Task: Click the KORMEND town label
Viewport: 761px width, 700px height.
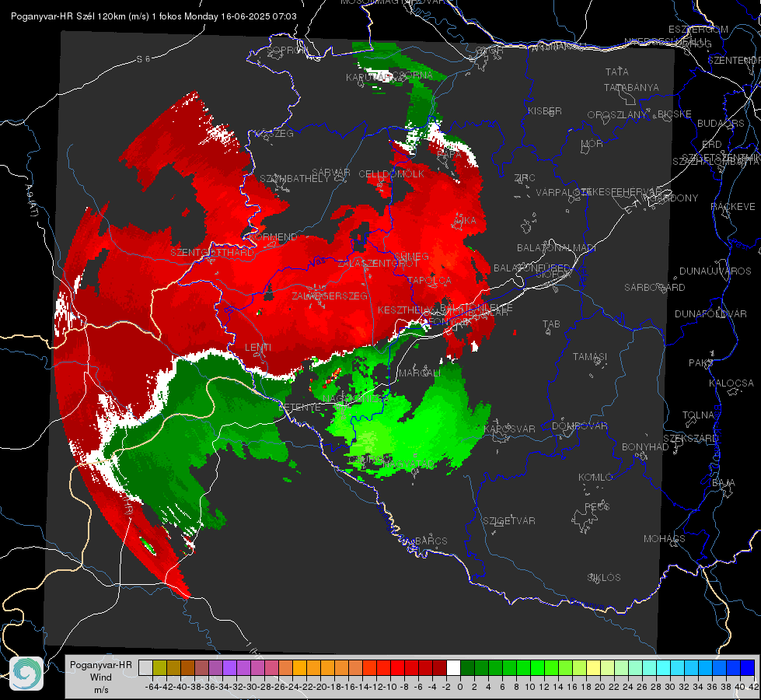Action: 274,237
